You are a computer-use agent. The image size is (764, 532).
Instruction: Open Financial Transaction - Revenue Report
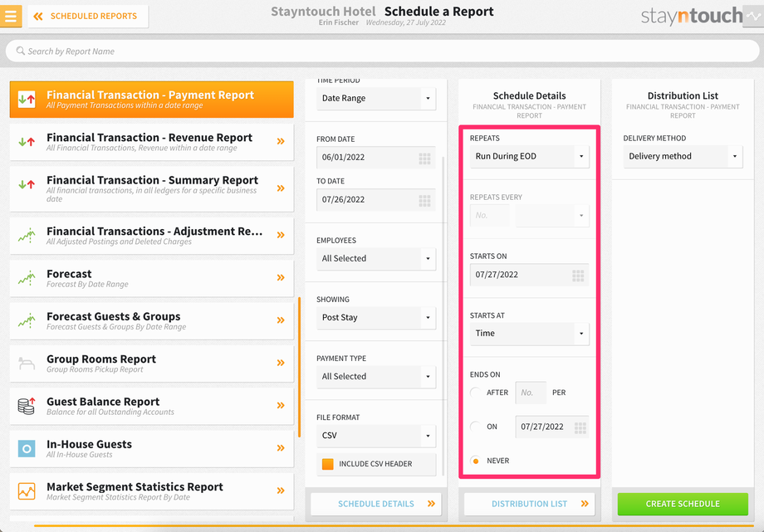click(151, 142)
